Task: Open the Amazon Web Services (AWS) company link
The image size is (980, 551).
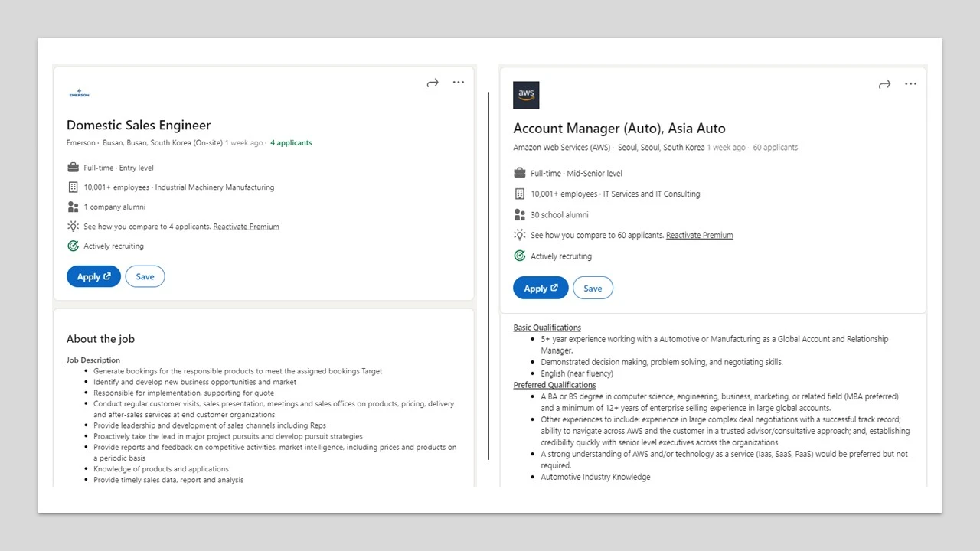Action: click(562, 148)
